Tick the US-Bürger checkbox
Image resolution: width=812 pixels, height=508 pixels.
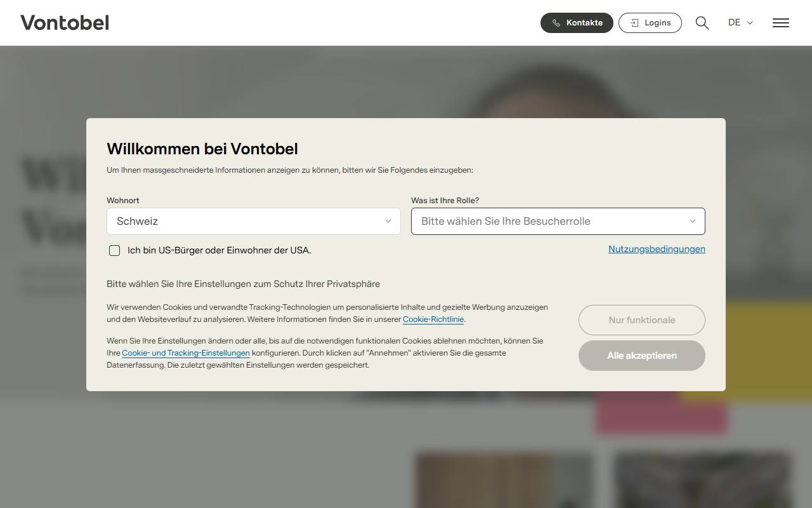click(114, 250)
